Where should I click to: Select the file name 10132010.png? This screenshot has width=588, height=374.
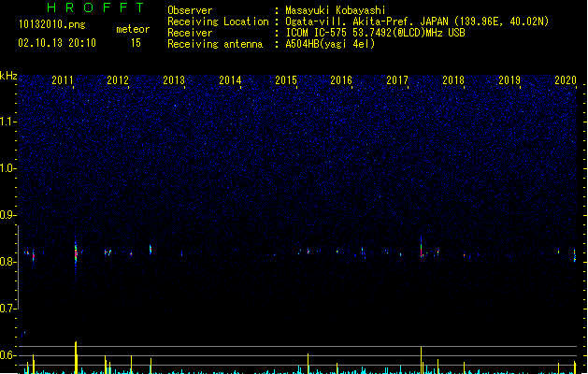pyautogui.click(x=52, y=24)
